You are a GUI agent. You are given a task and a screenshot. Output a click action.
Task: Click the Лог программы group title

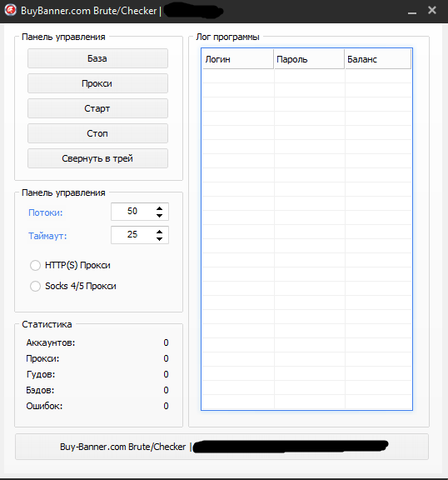[x=228, y=37]
